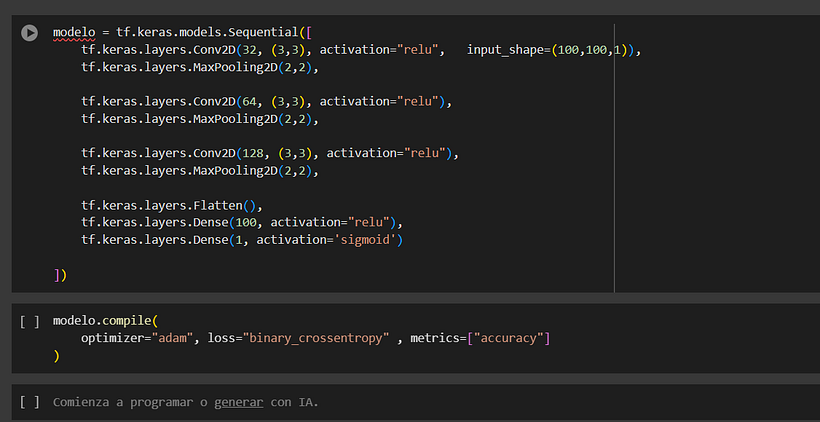Click the 'adam' optimizer string
This screenshot has width=820, height=422.
point(173,338)
